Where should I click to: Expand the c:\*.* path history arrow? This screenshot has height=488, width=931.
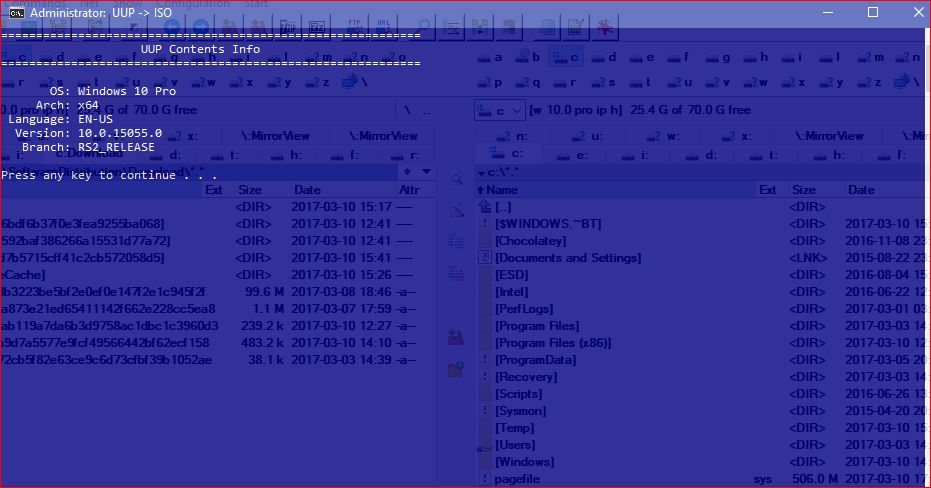pos(481,173)
